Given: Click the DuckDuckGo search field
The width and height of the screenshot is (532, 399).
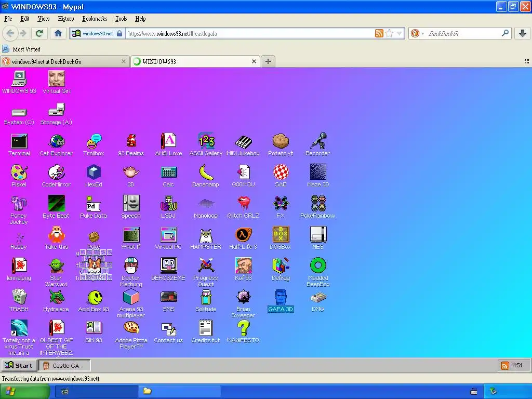Looking at the screenshot, I should [463, 33].
